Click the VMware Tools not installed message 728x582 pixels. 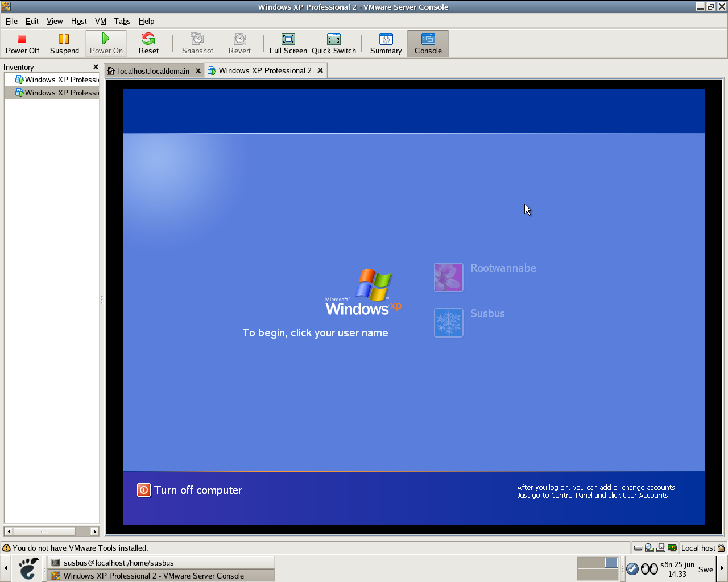(80, 548)
